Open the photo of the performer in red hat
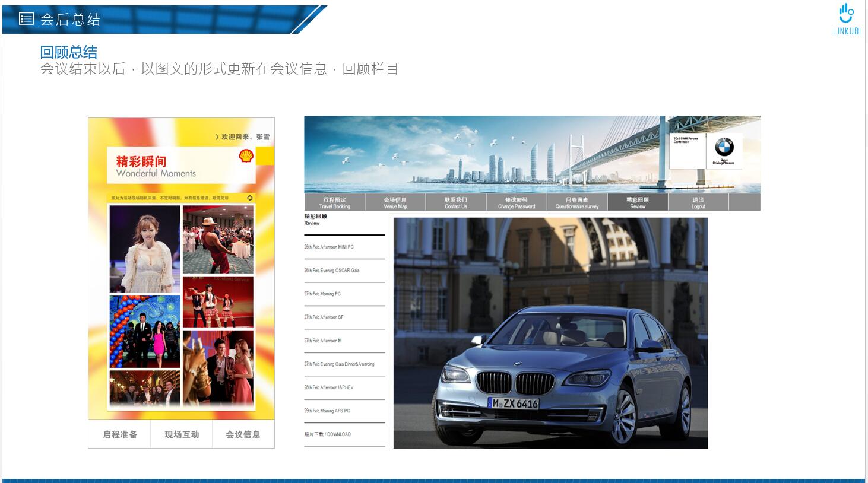This screenshot has width=868, height=483. tap(218, 240)
